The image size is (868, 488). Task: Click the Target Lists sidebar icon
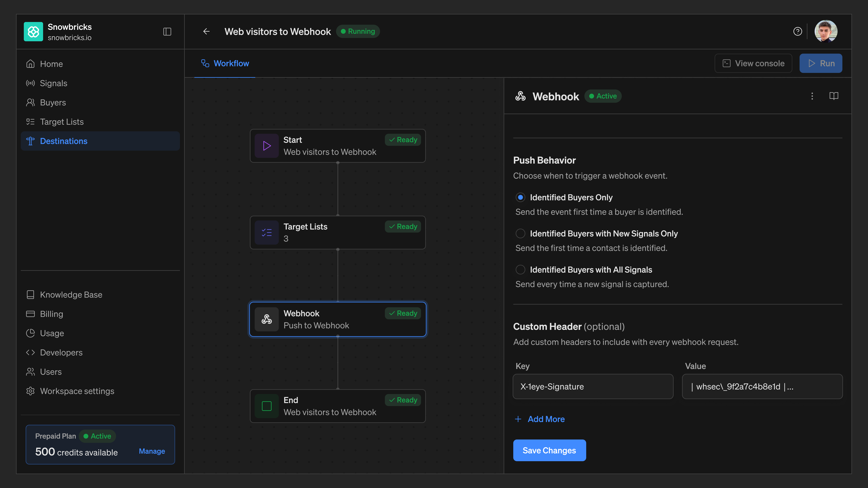point(30,122)
